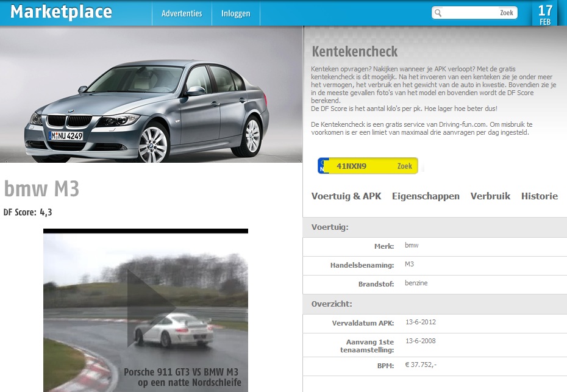567x392 pixels.
Task: Click the 'Vervaldatum APK:' label
Action: [363, 323]
